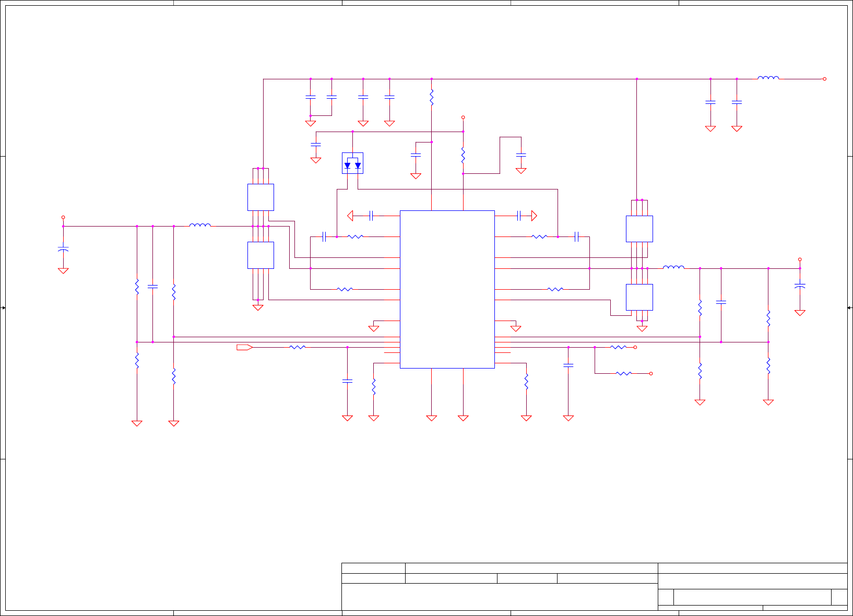853x616 pixels.
Task: Select the resistor below the diode rail terminal
Action: pos(463,155)
